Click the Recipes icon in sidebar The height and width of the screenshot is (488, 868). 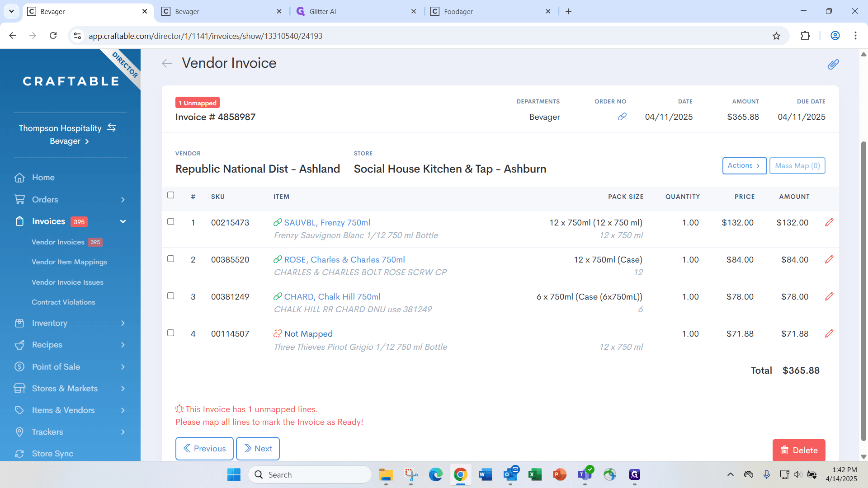(x=19, y=345)
